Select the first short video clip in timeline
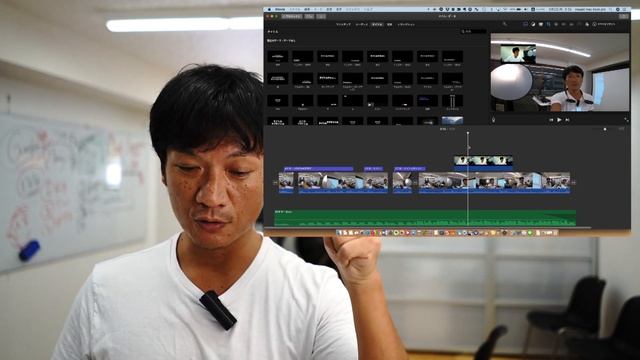This screenshot has width=640, height=360. [x=286, y=182]
